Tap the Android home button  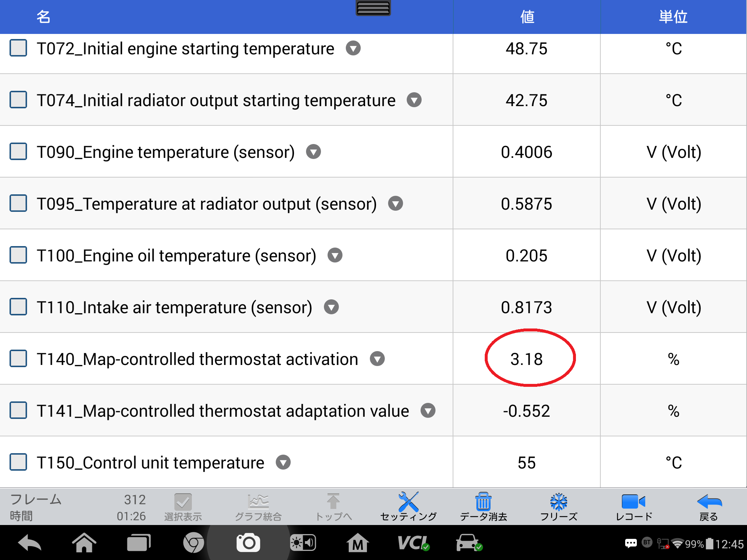click(84, 543)
